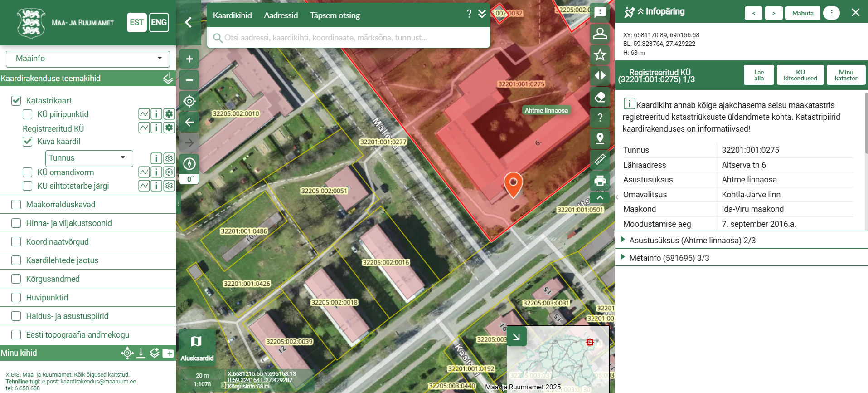This screenshot has width=868, height=393.
Task: Toggle the Kõrgusandmed layer checkbox
Action: tap(16, 279)
